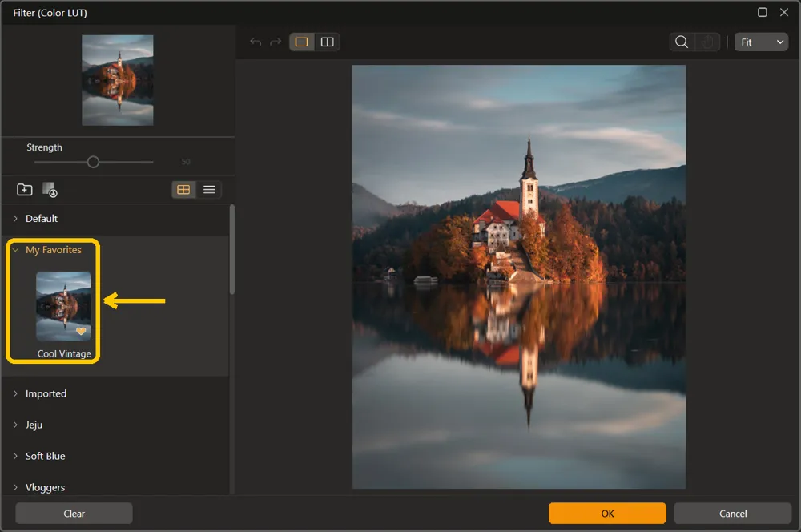
Task: Click the Cancel button
Action: (733, 514)
